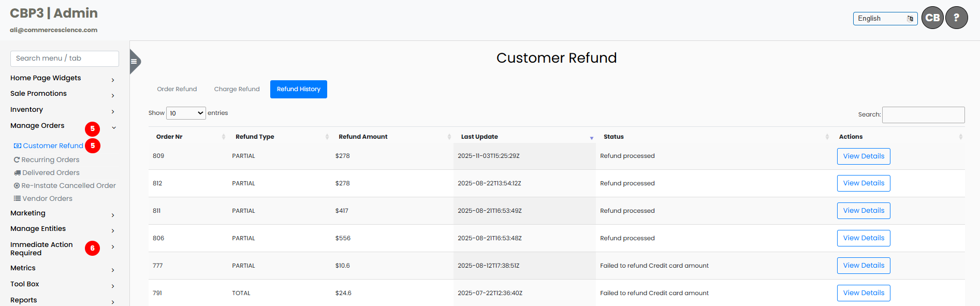View Details for order 777
Image resolution: width=980 pixels, height=306 pixels.
(863, 266)
